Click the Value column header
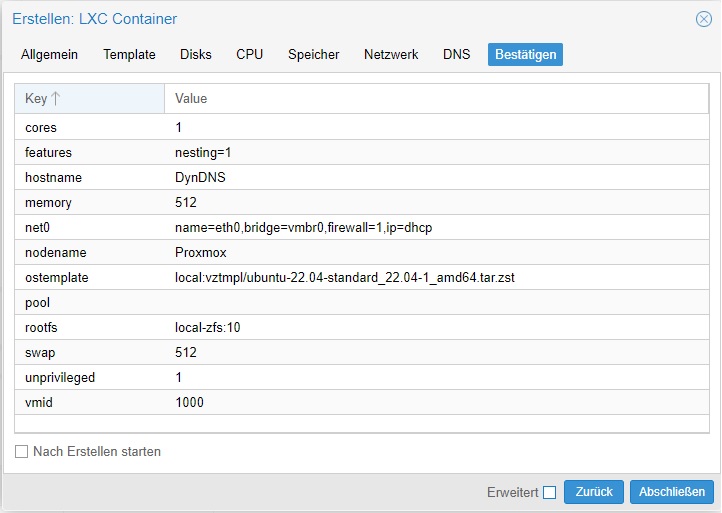 [x=437, y=99]
